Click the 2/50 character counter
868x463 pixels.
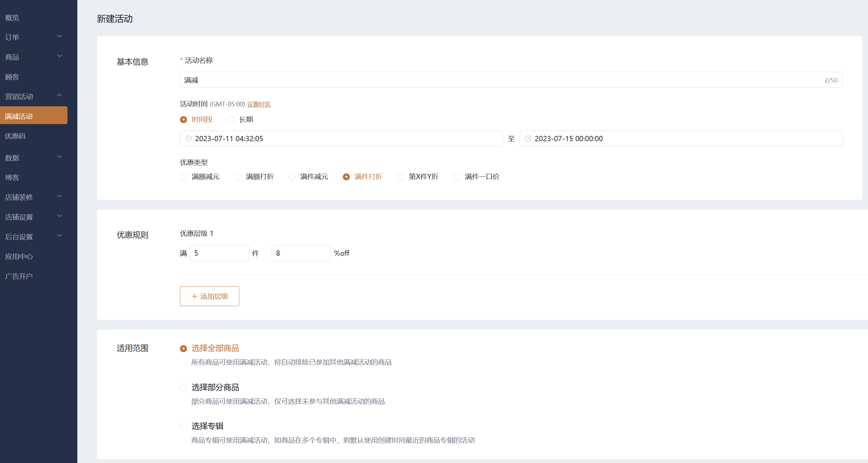tap(831, 80)
